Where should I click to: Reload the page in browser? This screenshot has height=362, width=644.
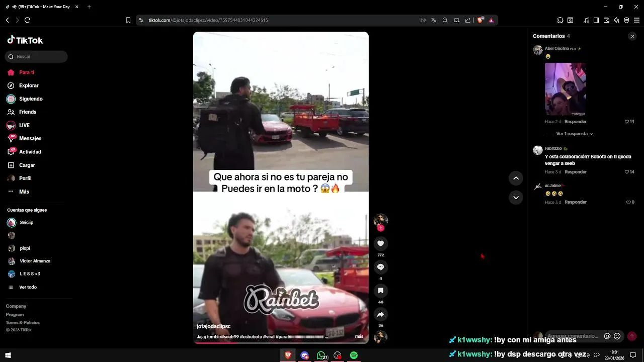pos(27,20)
